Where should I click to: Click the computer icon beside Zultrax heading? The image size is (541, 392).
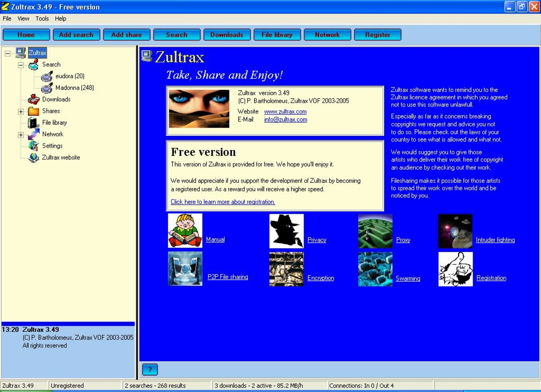coord(147,56)
